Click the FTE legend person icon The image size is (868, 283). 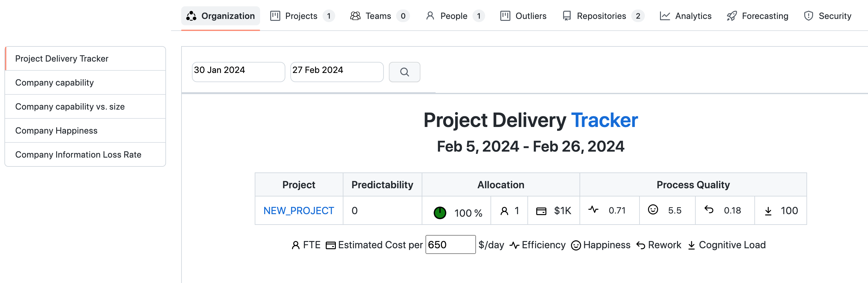pos(295,245)
